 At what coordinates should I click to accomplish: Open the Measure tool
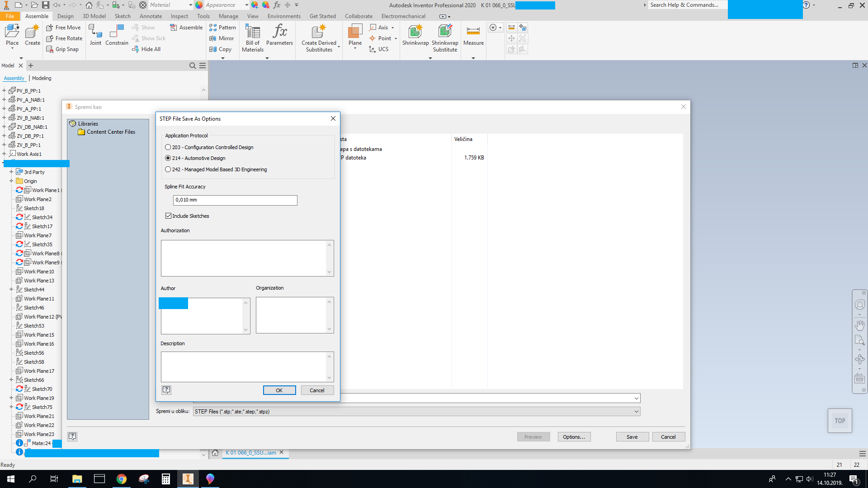click(473, 36)
